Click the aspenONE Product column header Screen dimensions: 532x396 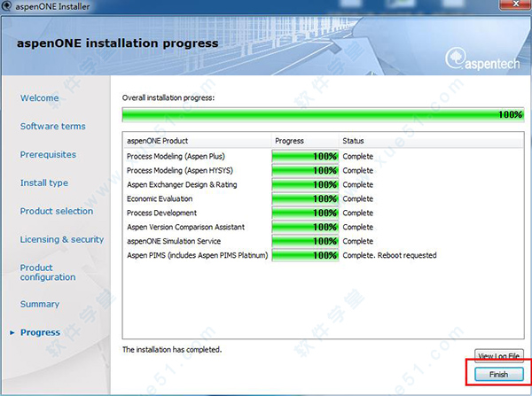click(197, 141)
